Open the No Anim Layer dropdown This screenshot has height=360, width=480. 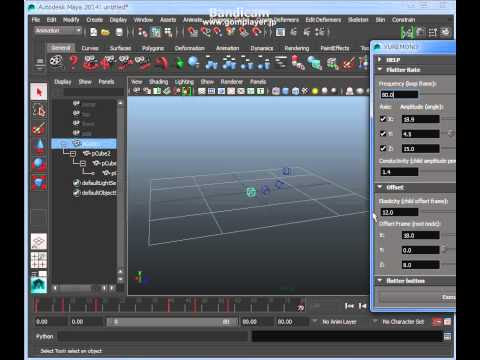click(x=314, y=322)
